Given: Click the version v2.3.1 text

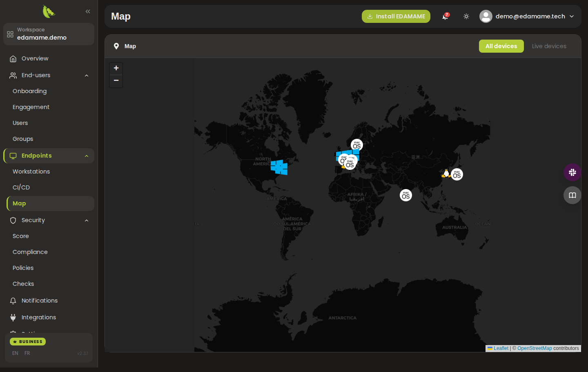Looking at the screenshot, I should point(82,353).
